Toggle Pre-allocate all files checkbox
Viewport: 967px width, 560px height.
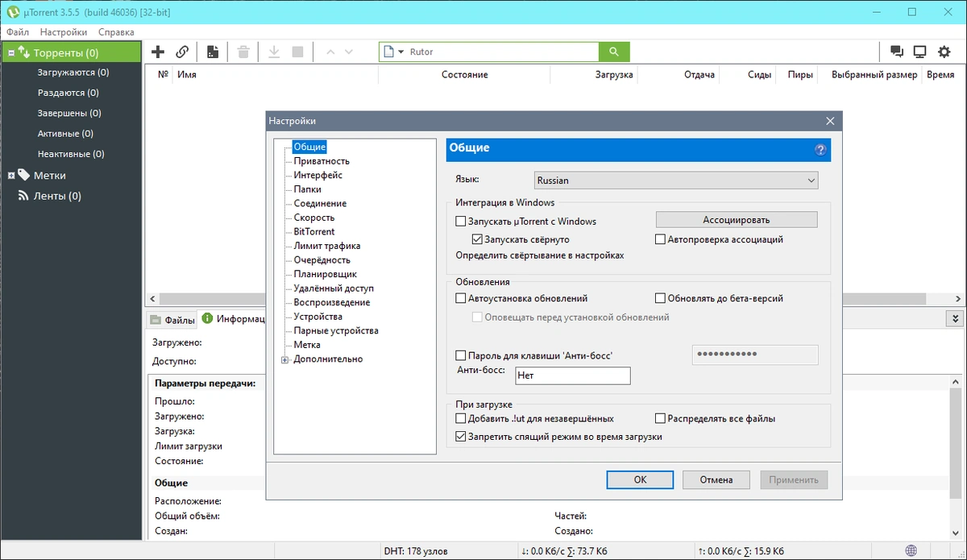(x=661, y=418)
